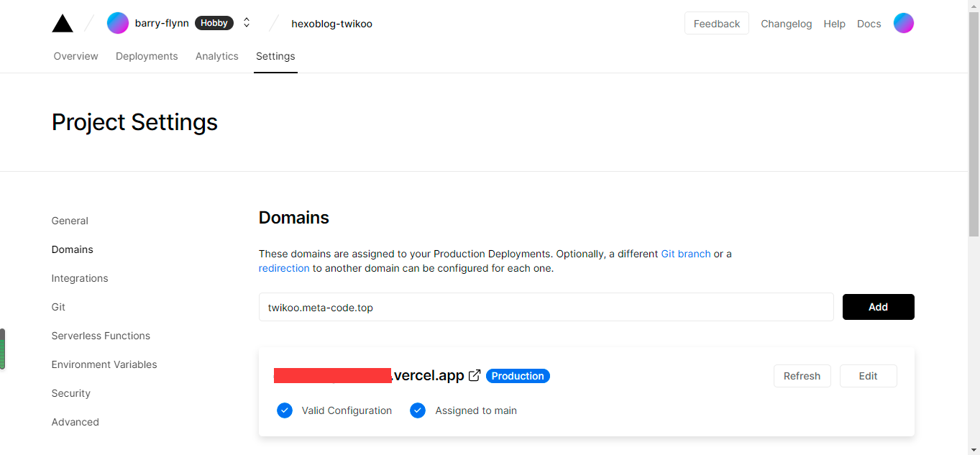The width and height of the screenshot is (980, 455).
Task: Click the Vercel triangle logo
Action: point(63,24)
